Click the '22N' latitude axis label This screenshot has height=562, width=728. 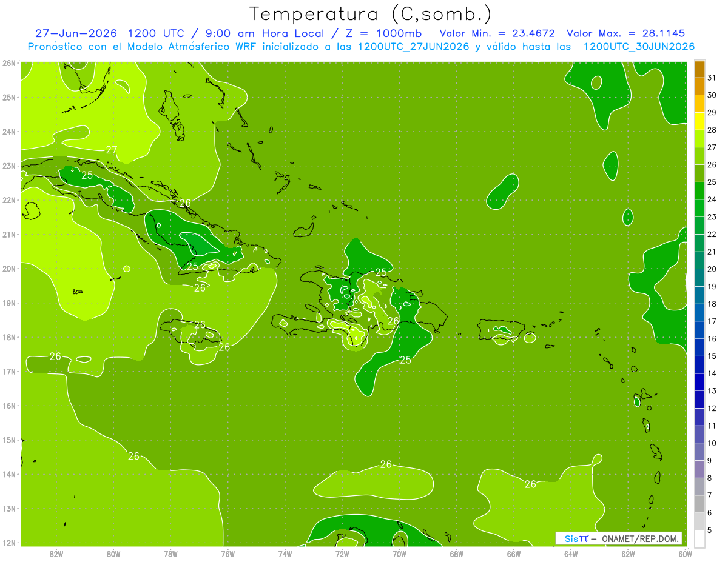(9, 200)
